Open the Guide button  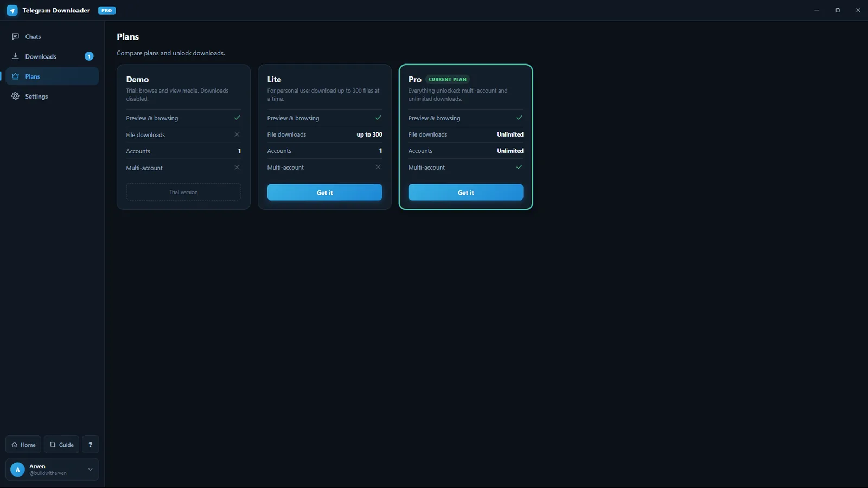[61, 445]
